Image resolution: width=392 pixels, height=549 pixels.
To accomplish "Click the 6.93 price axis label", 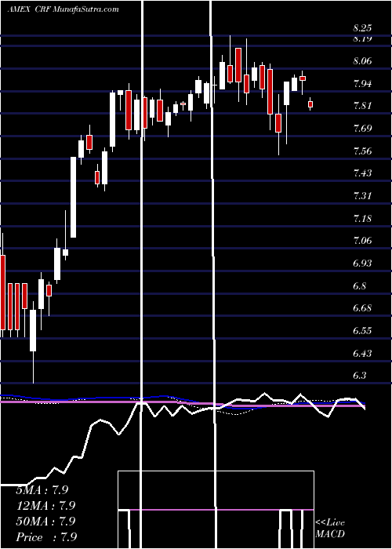I will [362, 264].
